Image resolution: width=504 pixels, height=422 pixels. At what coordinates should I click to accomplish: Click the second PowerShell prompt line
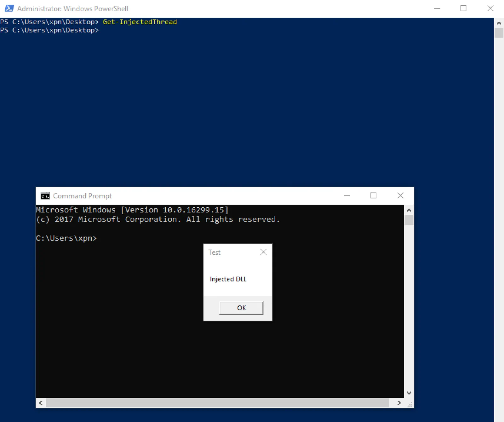pyautogui.click(x=49, y=30)
